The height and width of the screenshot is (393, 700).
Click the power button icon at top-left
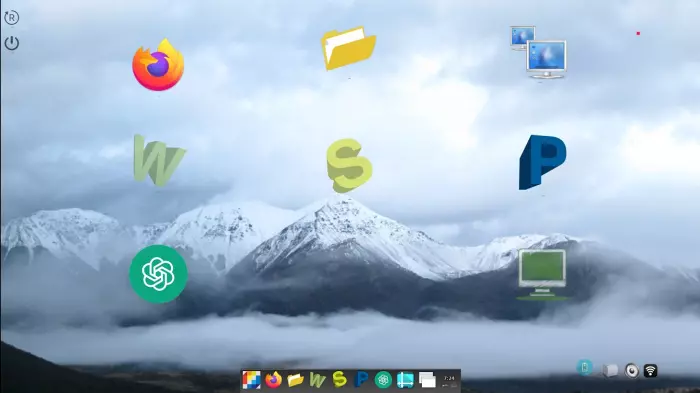pos(12,43)
